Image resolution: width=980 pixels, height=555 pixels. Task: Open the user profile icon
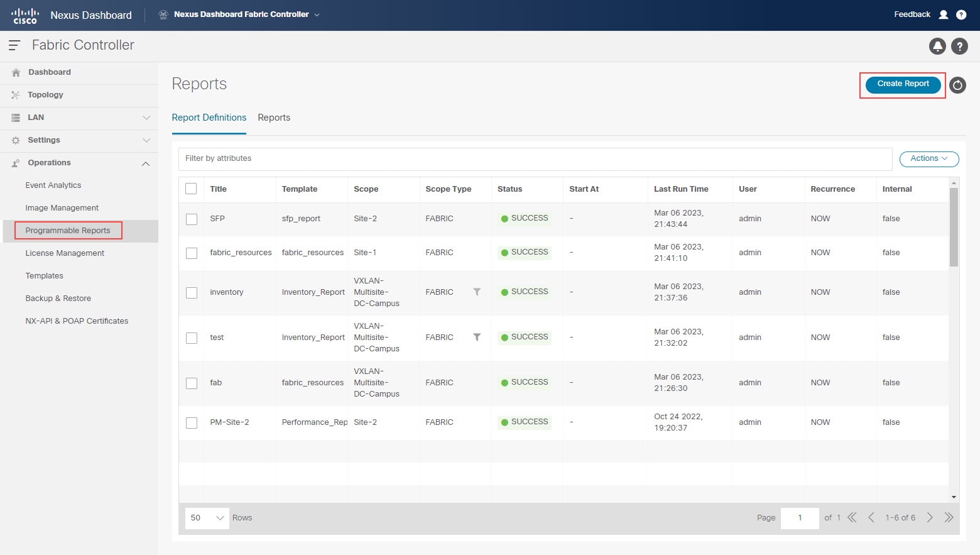click(943, 14)
